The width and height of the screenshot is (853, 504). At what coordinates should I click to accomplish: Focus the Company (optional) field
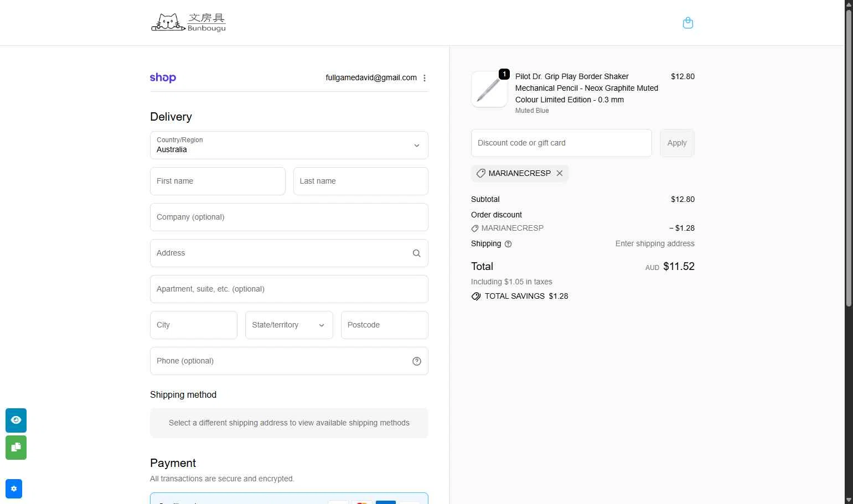(x=289, y=217)
